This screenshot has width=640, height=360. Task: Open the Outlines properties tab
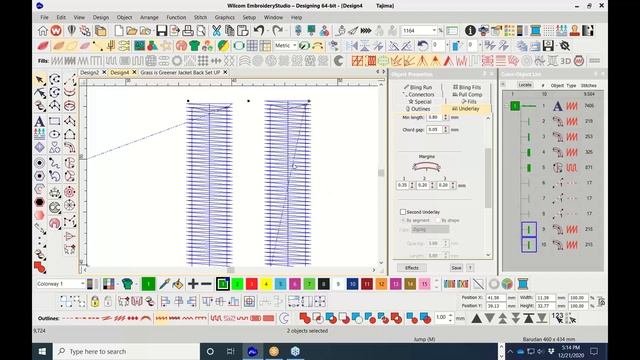click(x=418, y=109)
